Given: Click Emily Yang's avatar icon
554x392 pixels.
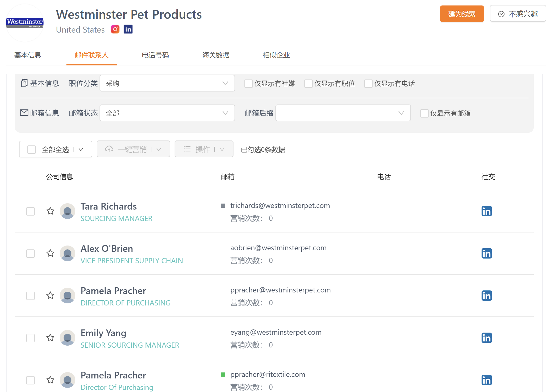Looking at the screenshot, I should [67, 338].
